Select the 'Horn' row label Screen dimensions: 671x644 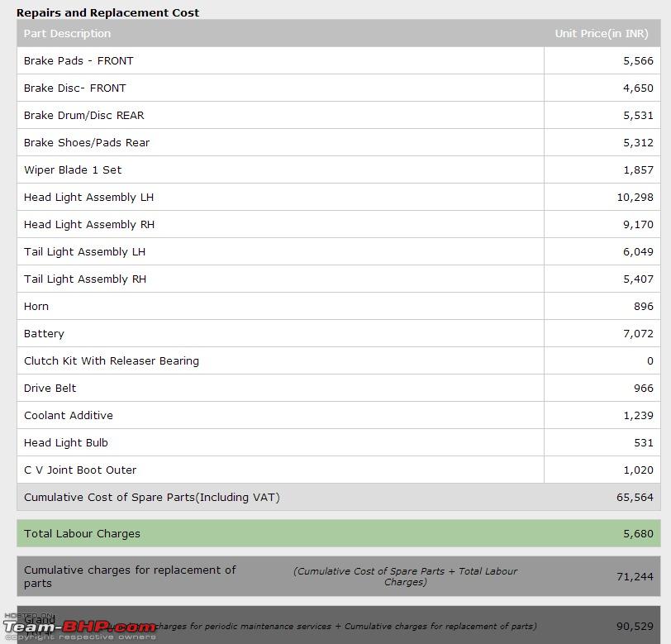point(36,307)
